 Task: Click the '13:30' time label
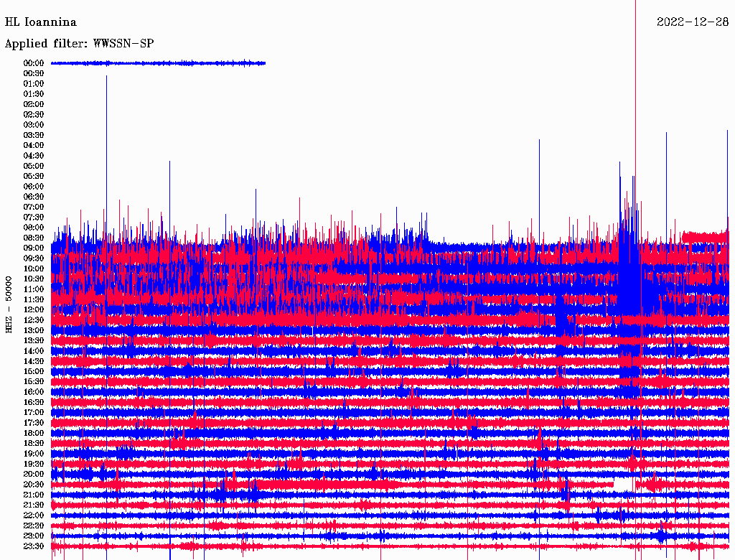[34, 340]
